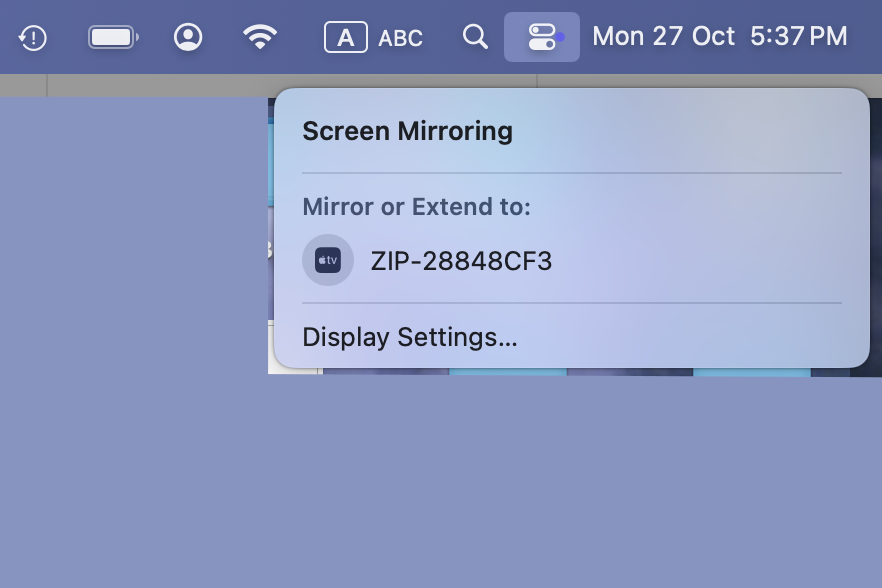Click the Screen Mirroring header title

(x=407, y=131)
